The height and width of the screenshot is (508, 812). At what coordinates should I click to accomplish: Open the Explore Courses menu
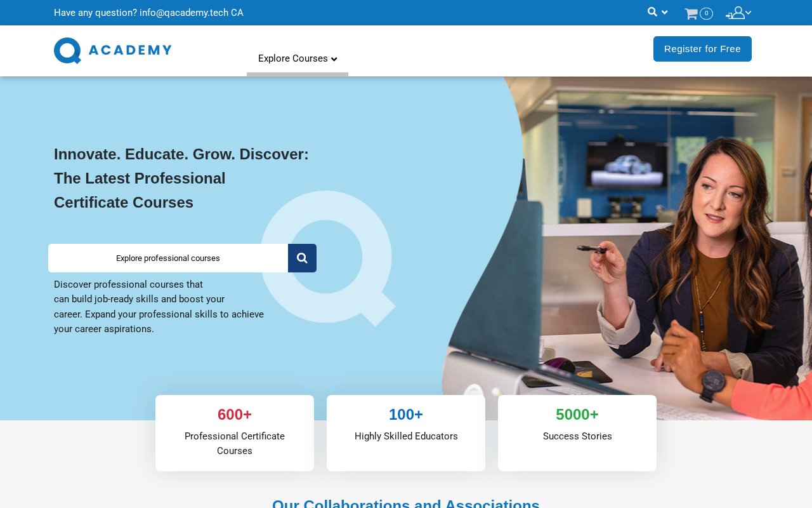tap(298, 58)
